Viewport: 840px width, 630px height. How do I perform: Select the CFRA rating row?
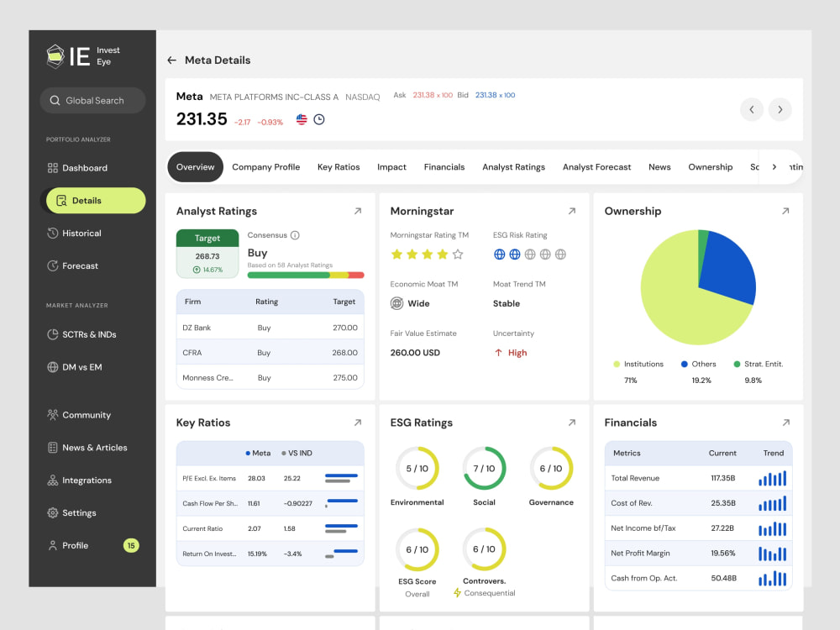[270, 353]
